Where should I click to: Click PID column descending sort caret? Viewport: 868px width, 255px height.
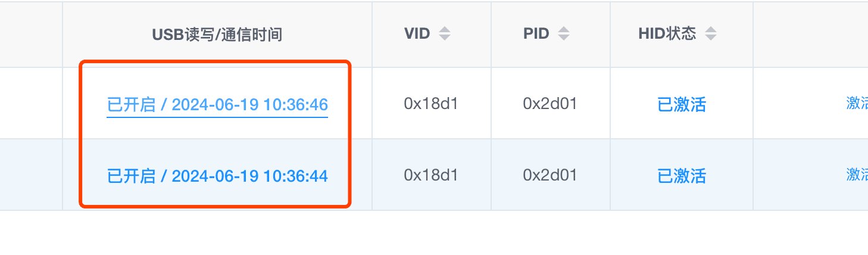click(x=563, y=38)
